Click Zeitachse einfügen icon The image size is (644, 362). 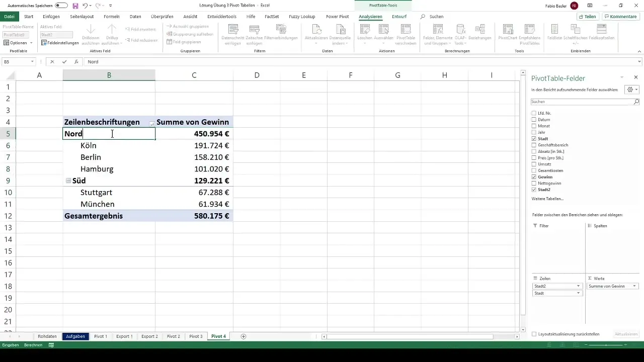[x=255, y=29]
